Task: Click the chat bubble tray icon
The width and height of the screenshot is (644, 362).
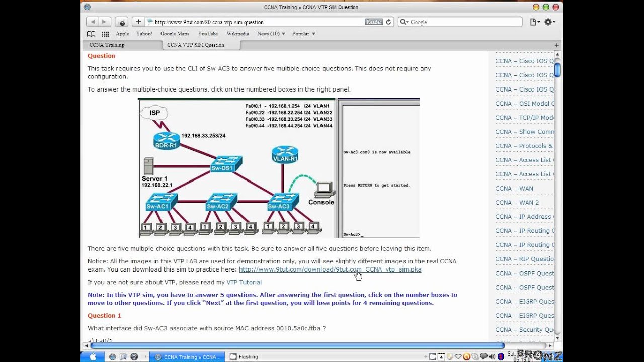Action: pos(484,357)
